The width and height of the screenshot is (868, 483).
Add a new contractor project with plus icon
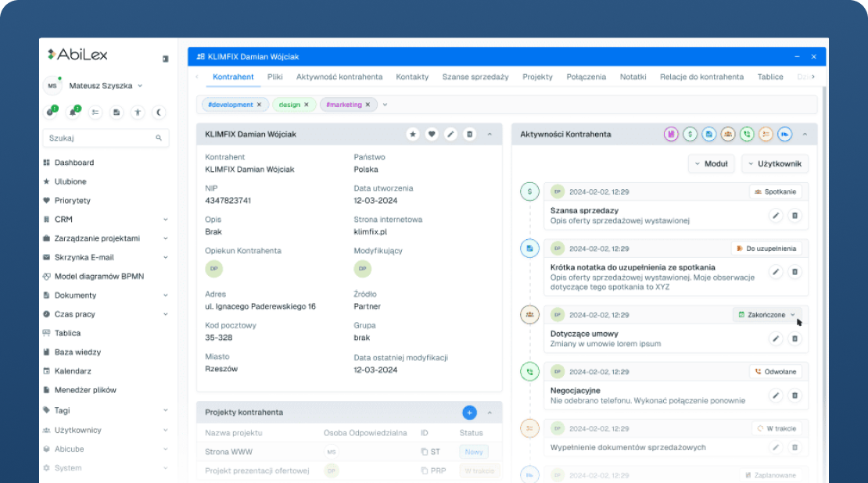[469, 412]
